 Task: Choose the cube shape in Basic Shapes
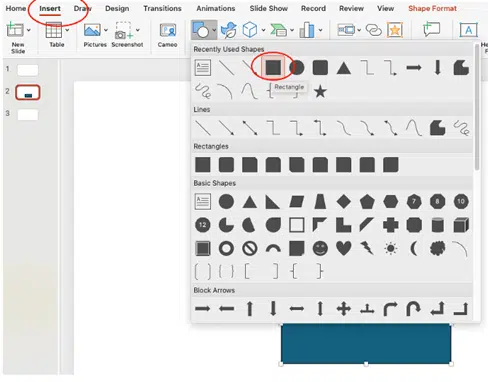[x=461, y=225]
